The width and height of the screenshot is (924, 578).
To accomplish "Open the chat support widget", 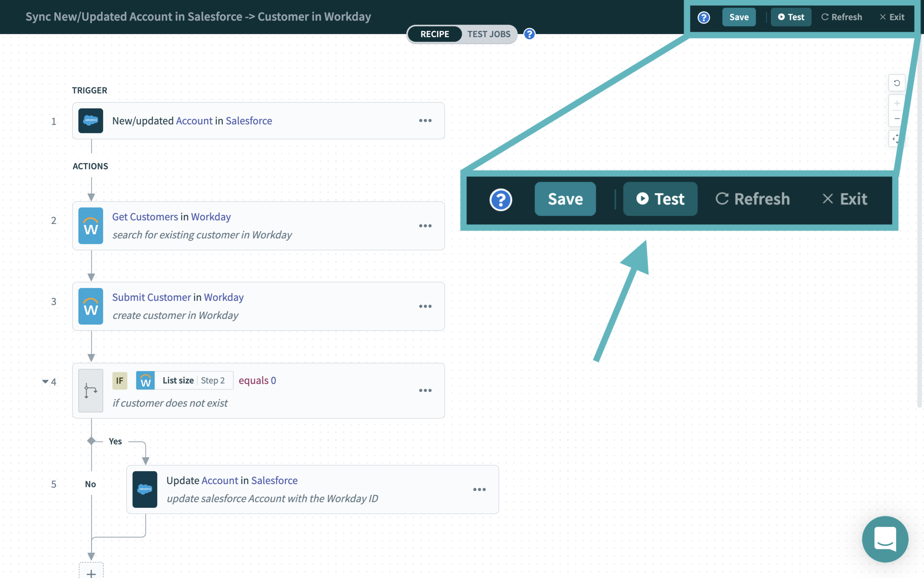I will coord(885,539).
